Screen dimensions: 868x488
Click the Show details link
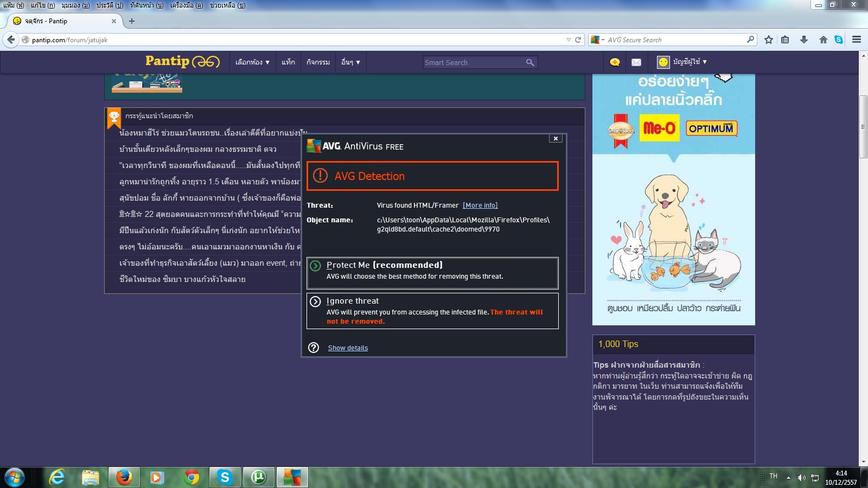pos(348,348)
